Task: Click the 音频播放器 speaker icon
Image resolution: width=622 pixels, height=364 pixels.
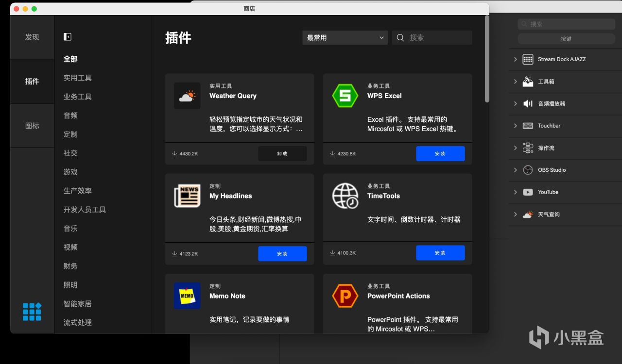Action: coord(528,103)
